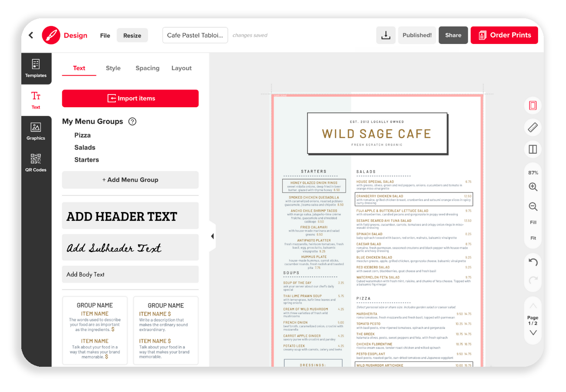The image size is (566, 392).
Task: Open the File menu
Action: (105, 36)
